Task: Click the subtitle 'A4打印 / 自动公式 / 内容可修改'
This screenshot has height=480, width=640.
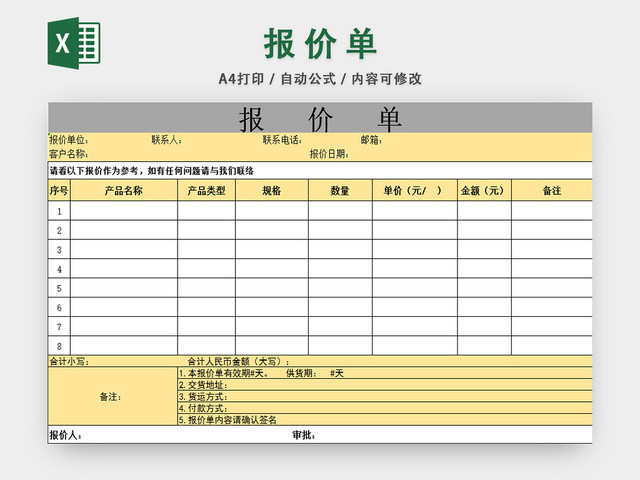Action: pos(320,79)
